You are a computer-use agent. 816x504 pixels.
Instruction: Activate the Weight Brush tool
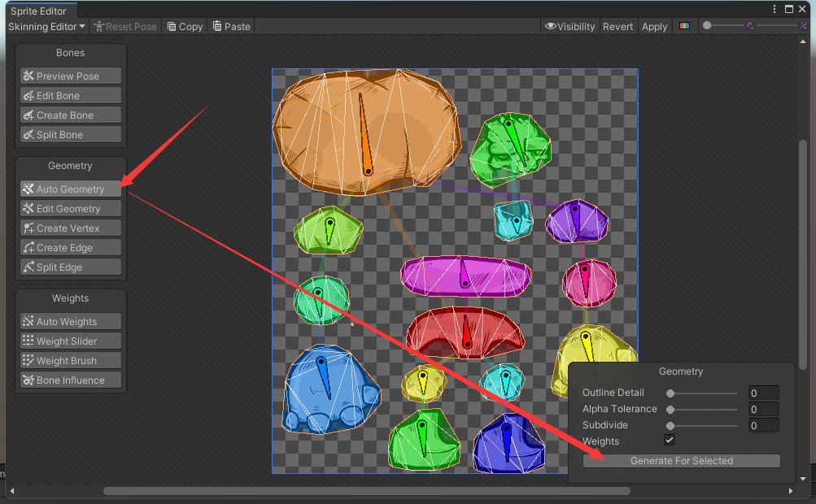pos(70,360)
